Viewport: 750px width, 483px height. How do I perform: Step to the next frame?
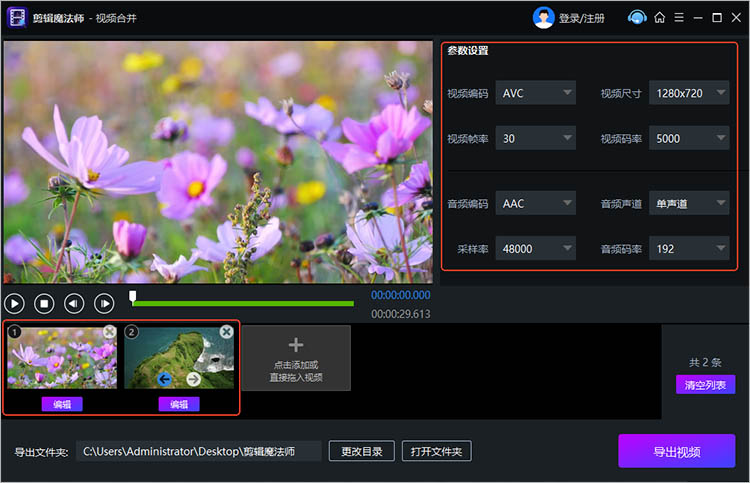(x=104, y=303)
